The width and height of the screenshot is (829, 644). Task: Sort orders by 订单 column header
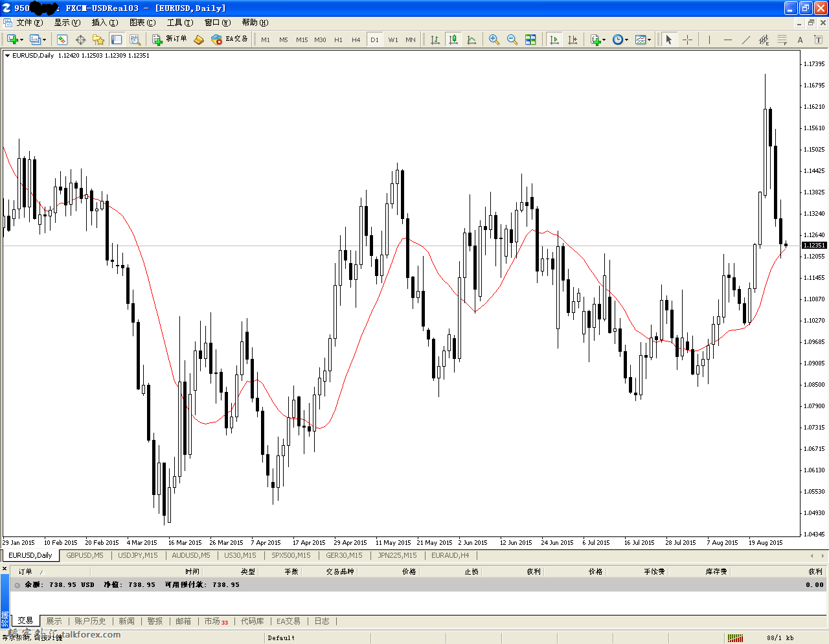tap(25, 571)
